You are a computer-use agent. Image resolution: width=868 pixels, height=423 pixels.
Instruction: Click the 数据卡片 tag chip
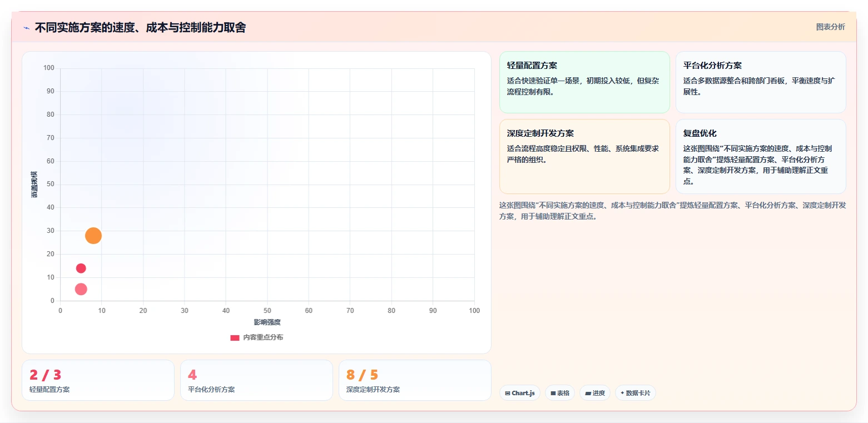pyautogui.click(x=636, y=393)
